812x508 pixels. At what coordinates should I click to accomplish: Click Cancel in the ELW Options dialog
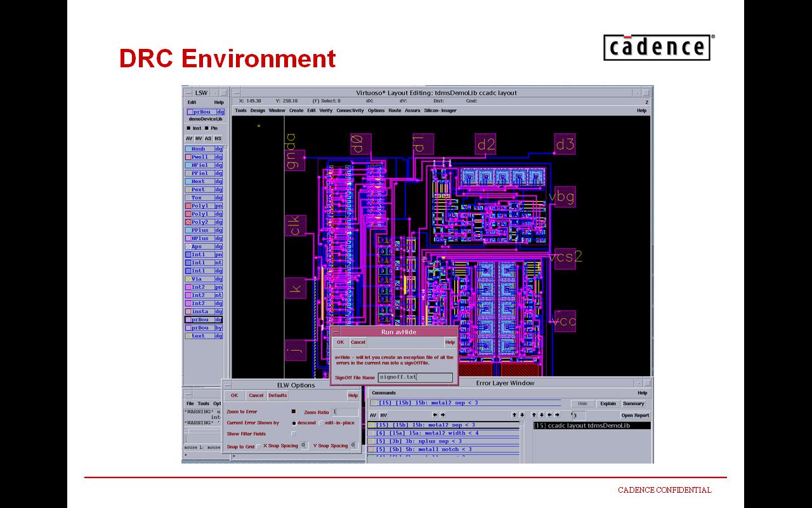pyautogui.click(x=256, y=396)
